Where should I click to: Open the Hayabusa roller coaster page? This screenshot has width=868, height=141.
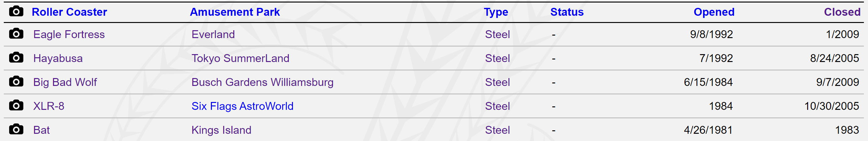click(x=58, y=59)
